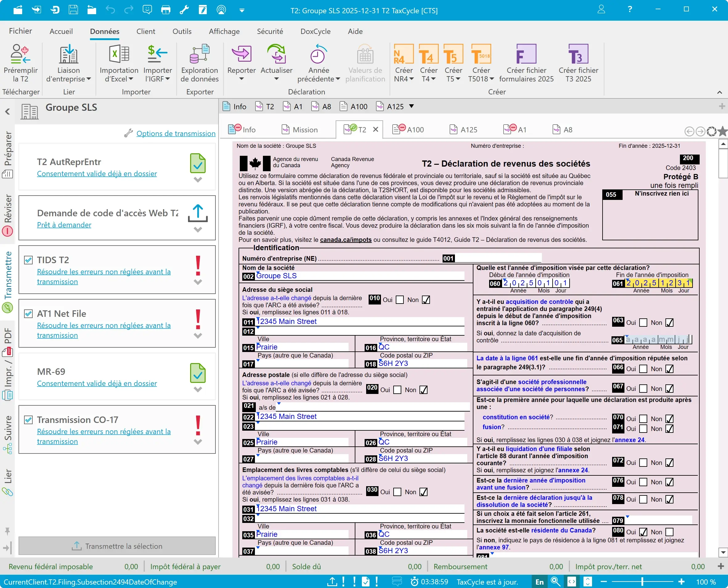Viewport: 728px width, 588px height.
Task: Click the wrench options icon in the title bar
Action: pyautogui.click(x=184, y=10)
